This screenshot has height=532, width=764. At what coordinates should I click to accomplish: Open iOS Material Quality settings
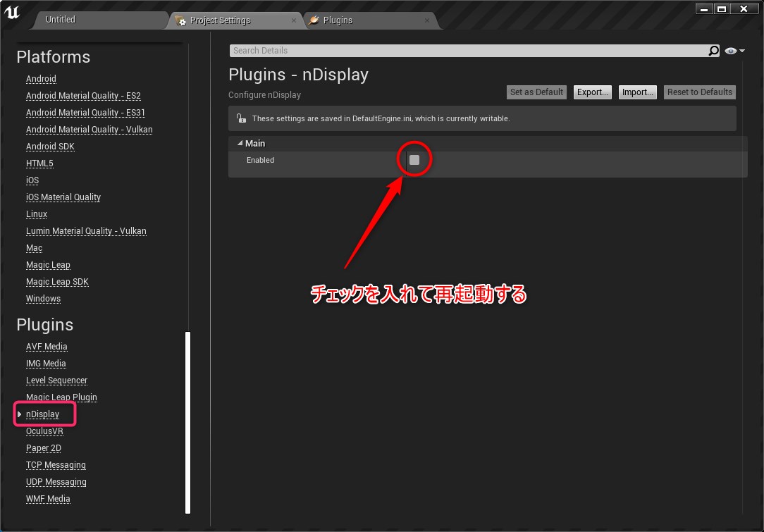(x=63, y=197)
